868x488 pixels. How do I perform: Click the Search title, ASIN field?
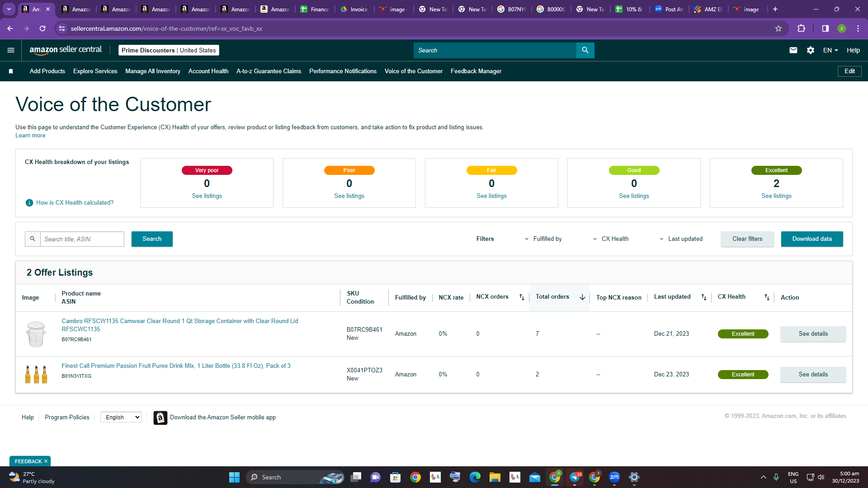click(82, 239)
